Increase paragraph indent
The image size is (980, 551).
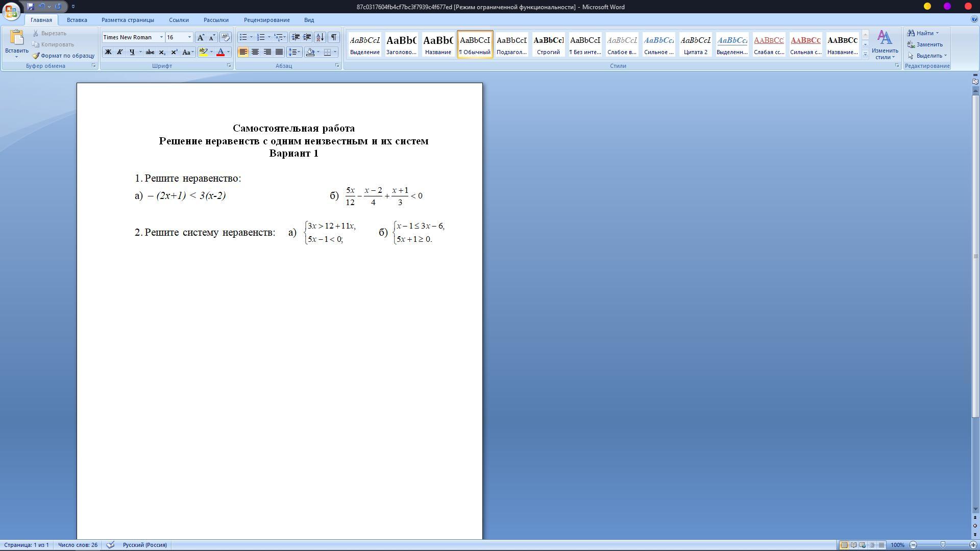[x=307, y=37]
